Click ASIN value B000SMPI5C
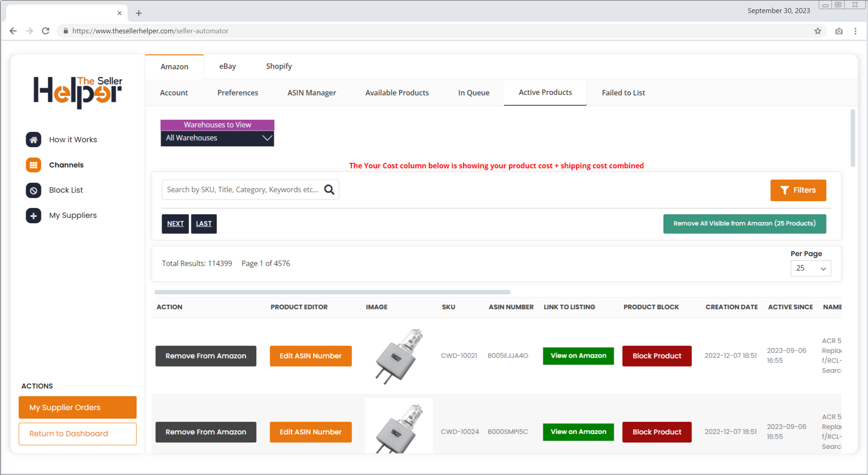The width and height of the screenshot is (868, 475). click(508, 432)
